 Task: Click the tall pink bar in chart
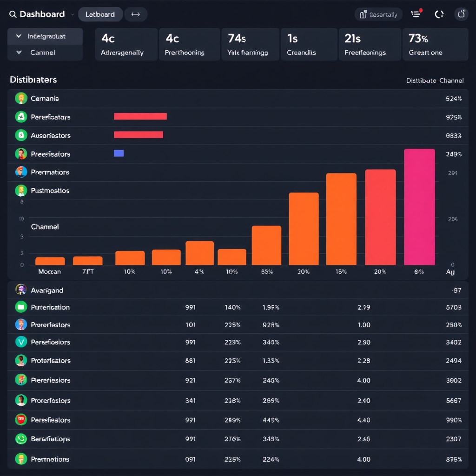(x=419, y=207)
